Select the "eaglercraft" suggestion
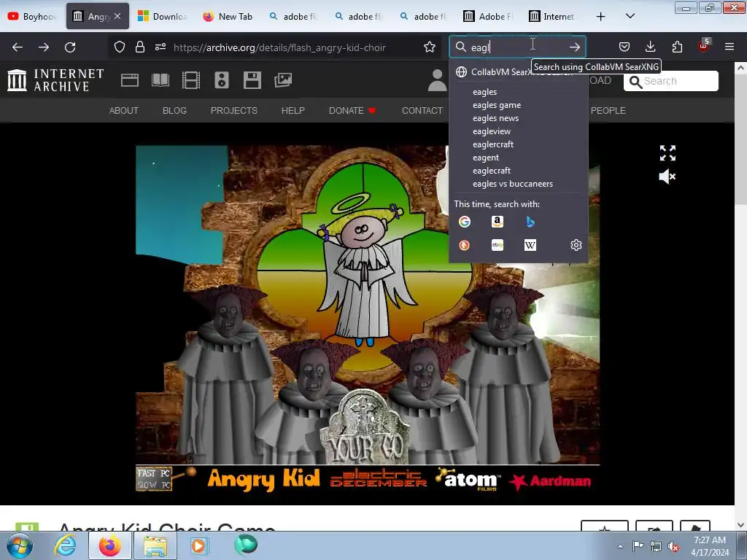The height and width of the screenshot is (560, 747). (519, 144)
